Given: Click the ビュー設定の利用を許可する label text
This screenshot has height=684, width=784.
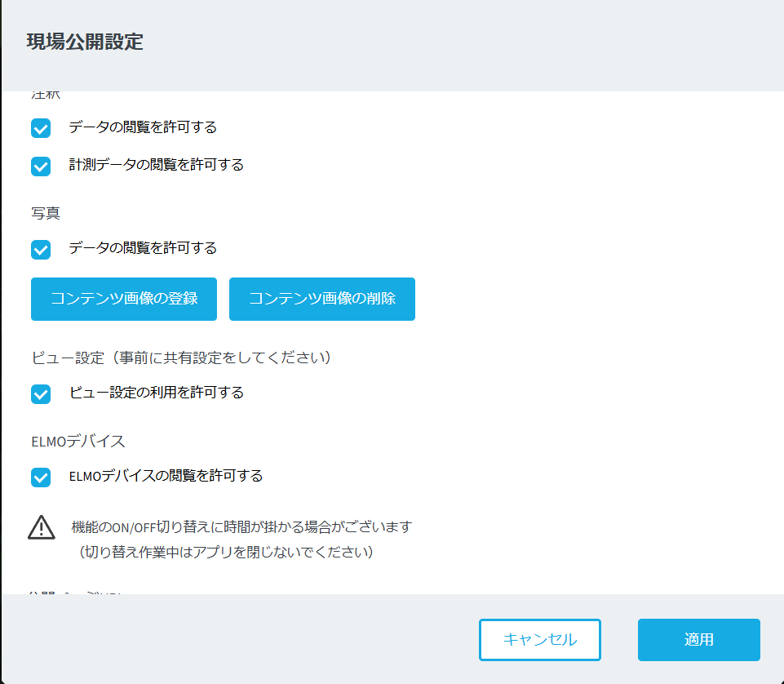Looking at the screenshot, I should point(156,393).
